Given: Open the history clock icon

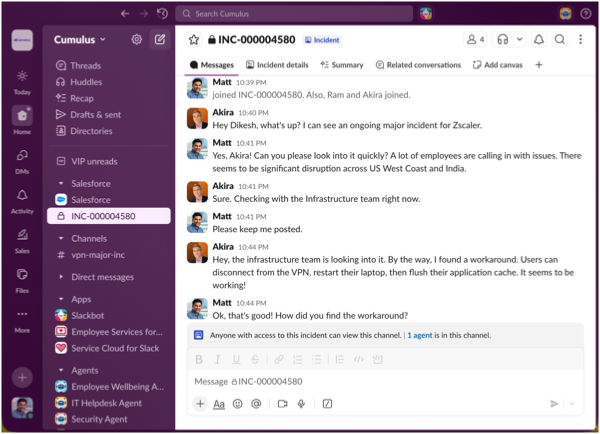Looking at the screenshot, I should tap(162, 14).
